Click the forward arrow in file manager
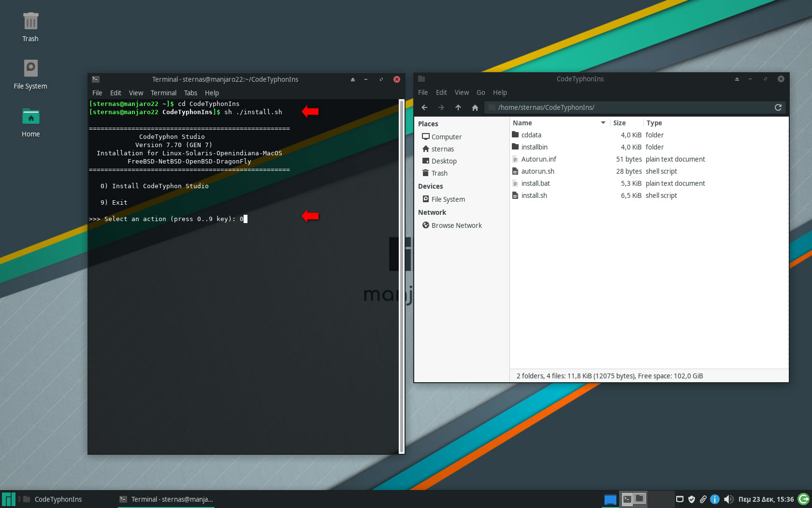This screenshot has width=812, height=508. point(441,107)
